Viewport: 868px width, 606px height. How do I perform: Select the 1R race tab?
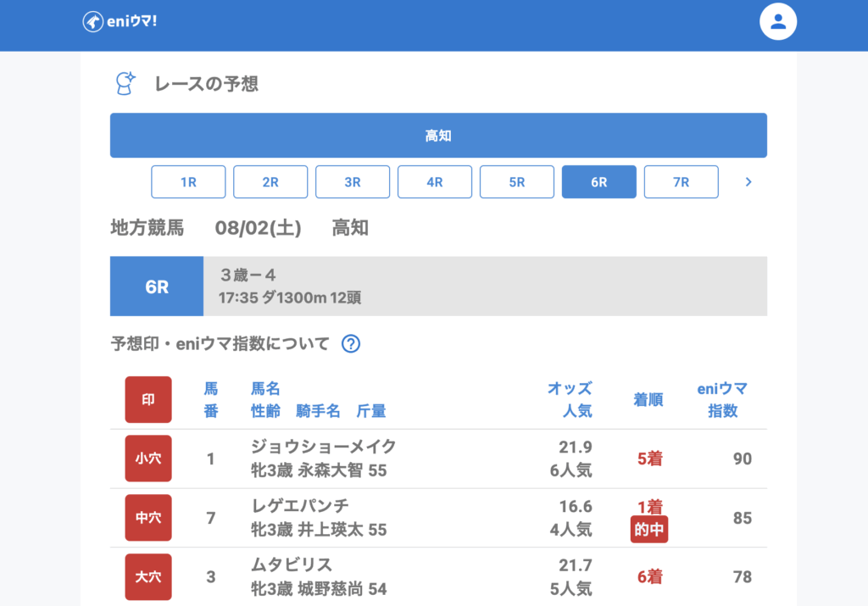click(188, 181)
